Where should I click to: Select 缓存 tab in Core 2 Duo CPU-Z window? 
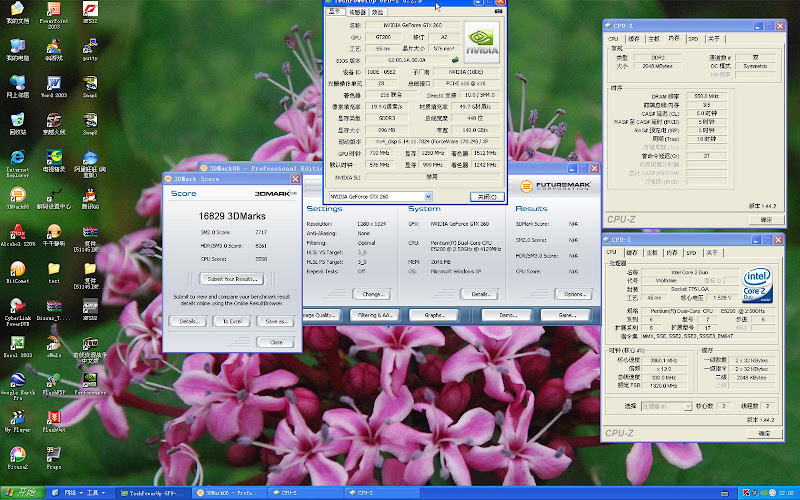pyautogui.click(x=632, y=253)
